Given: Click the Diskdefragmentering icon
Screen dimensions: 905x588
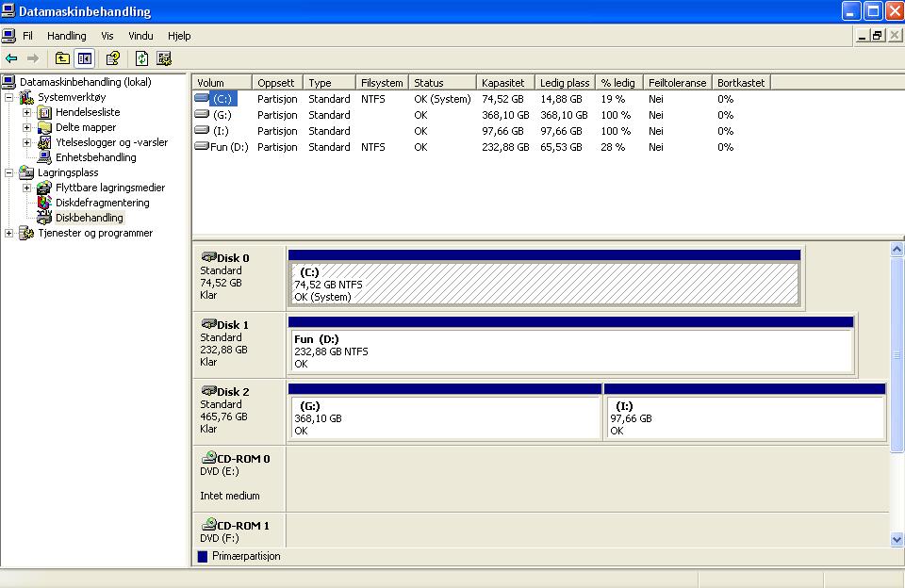Looking at the screenshot, I should point(44,203).
